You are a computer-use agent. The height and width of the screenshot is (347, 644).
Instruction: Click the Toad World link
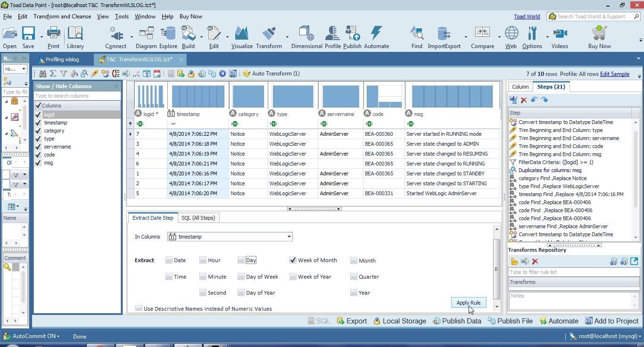(x=527, y=17)
